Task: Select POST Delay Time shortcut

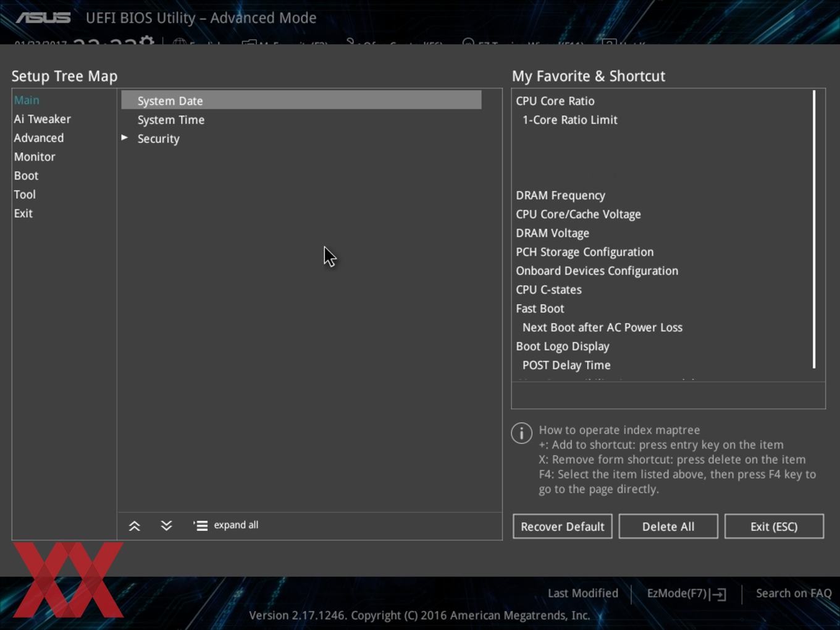Action: tap(566, 365)
